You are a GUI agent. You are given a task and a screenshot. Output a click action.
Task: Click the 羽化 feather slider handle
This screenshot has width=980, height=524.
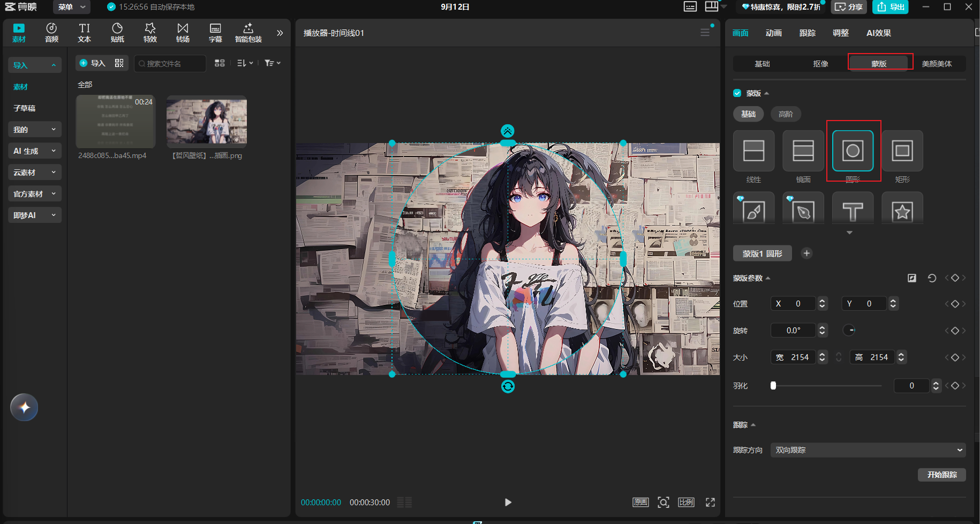coord(773,386)
